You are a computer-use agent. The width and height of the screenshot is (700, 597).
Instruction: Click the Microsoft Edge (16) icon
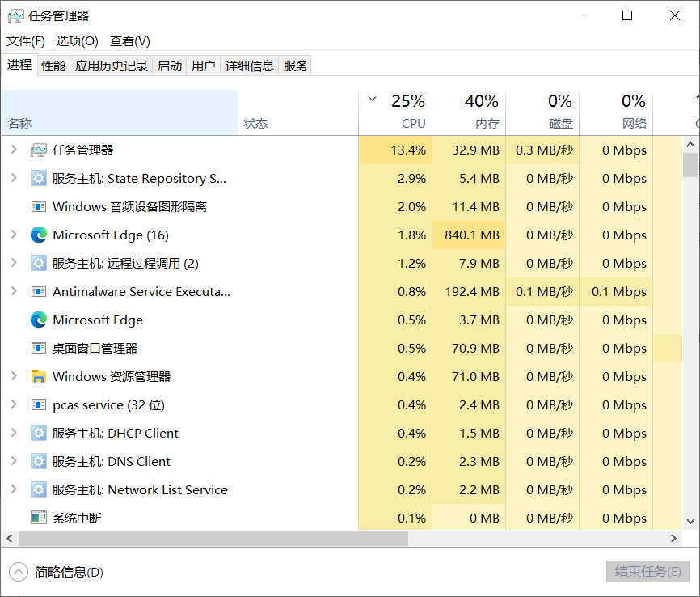[x=38, y=235]
